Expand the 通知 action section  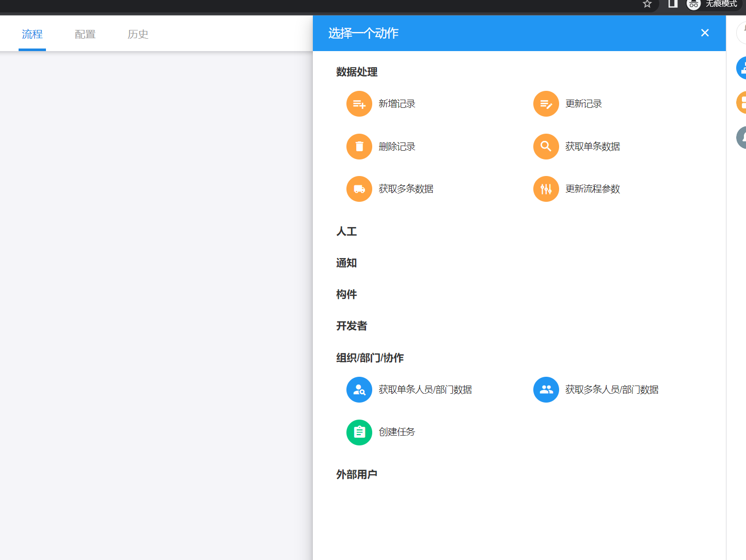346,263
